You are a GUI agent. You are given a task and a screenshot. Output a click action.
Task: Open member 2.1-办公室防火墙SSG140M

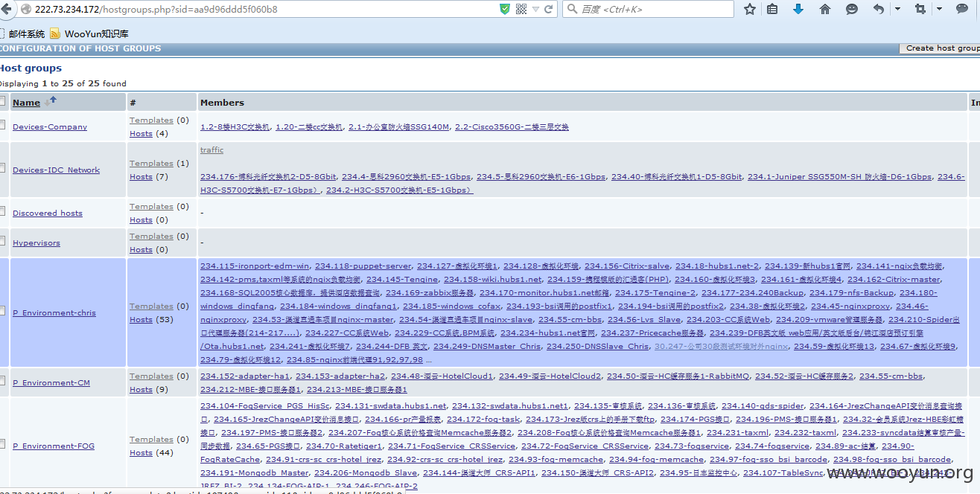[398, 127]
